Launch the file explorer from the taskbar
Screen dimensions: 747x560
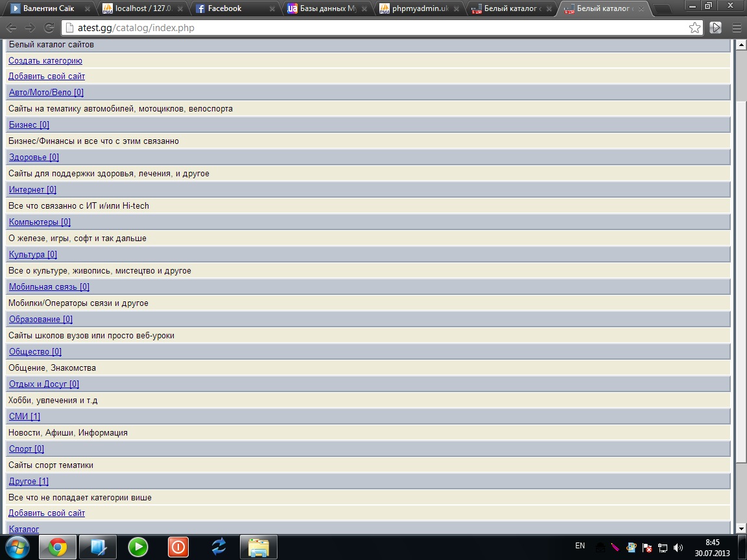pyautogui.click(x=258, y=548)
